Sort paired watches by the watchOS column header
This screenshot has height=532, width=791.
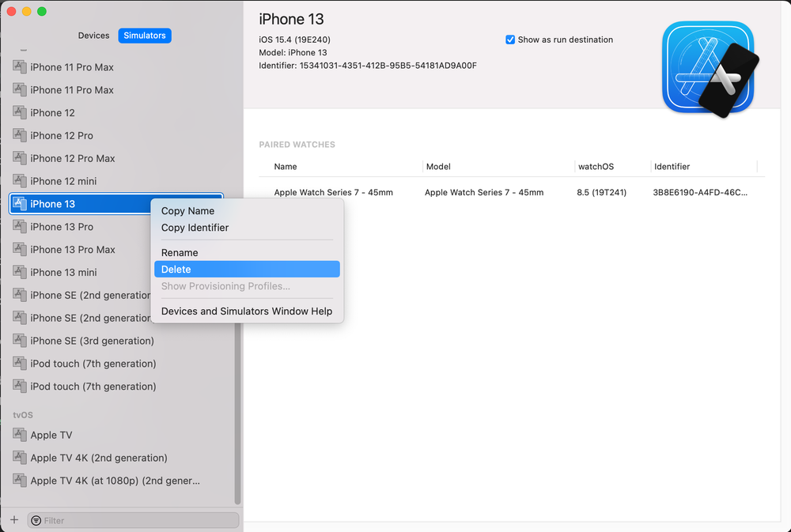pyautogui.click(x=596, y=167)
